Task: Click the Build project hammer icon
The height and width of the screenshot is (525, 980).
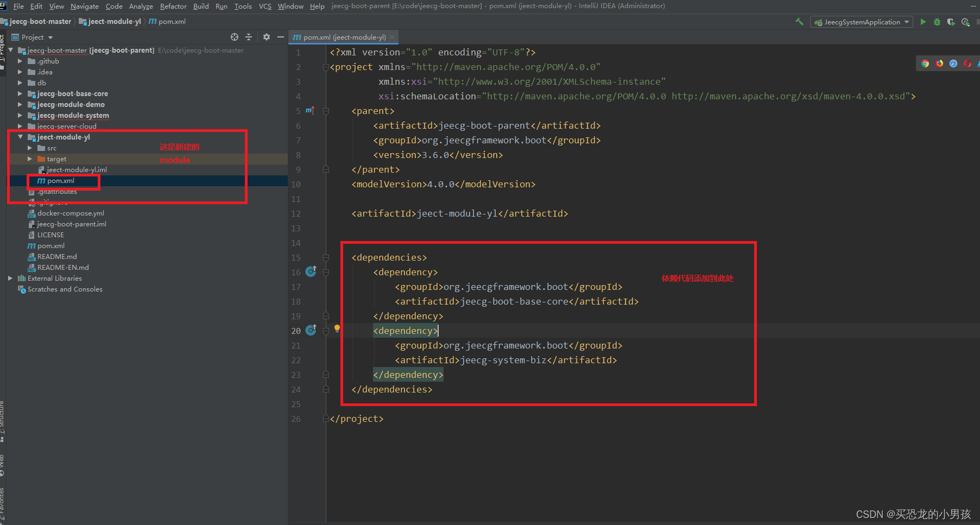Action: [799, 22]
